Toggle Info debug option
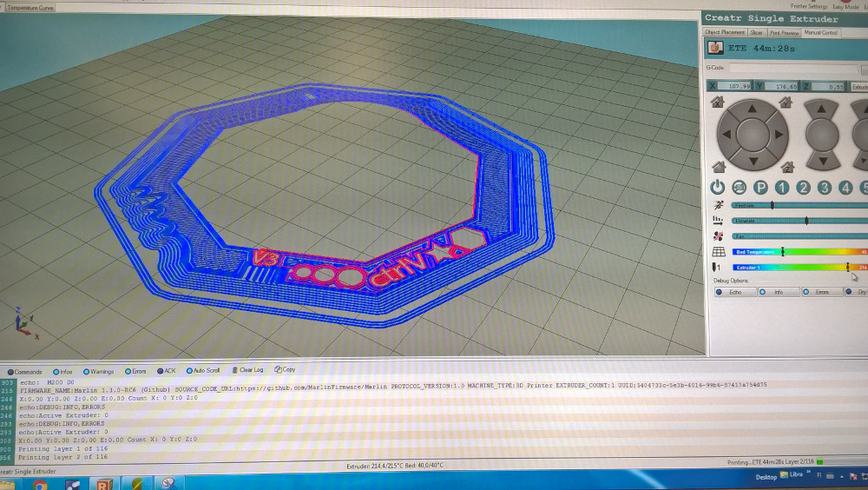Viewport: 868px width, 490px height. (x=779, y=292)
